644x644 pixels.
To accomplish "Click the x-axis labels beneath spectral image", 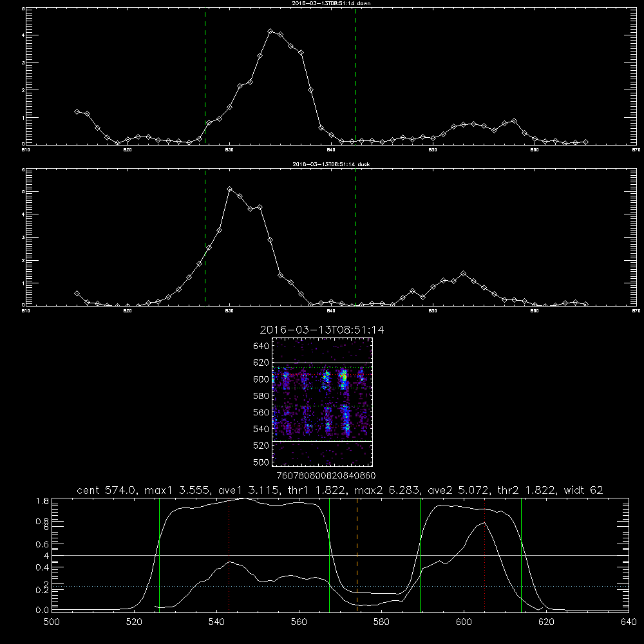I will tap(326, 476).
